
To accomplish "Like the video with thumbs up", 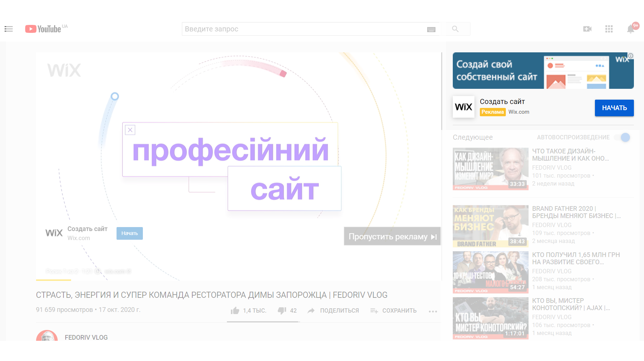I will [235, 310].
